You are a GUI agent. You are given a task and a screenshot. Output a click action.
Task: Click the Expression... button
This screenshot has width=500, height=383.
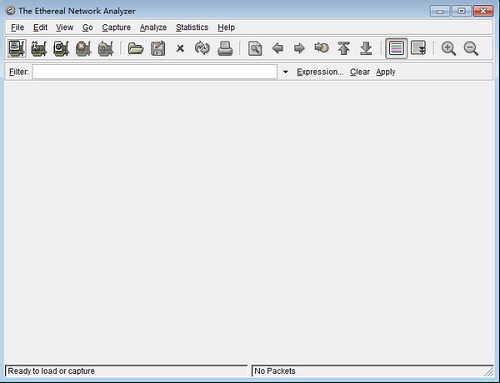pyautogui.click(x=320, y=72)
